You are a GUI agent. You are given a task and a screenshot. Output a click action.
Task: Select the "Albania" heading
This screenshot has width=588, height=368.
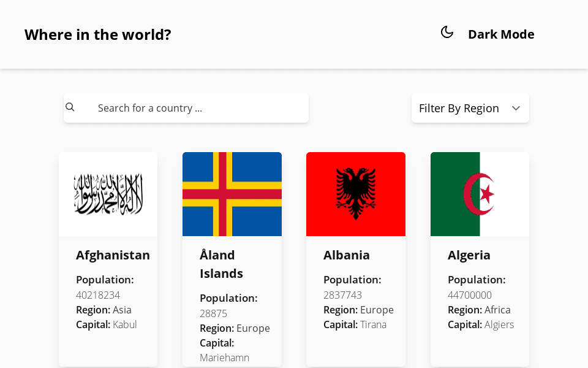[x=347, y=255]
